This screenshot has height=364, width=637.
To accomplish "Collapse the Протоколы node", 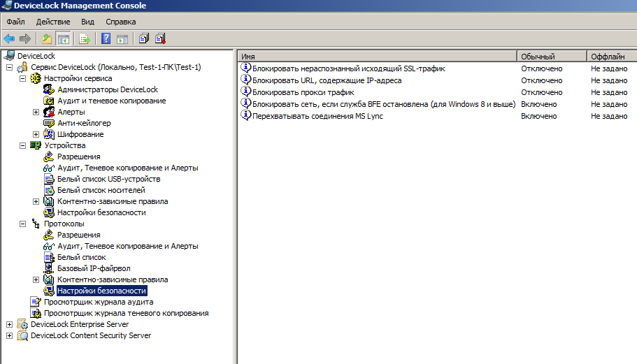I will click(23, 224).
